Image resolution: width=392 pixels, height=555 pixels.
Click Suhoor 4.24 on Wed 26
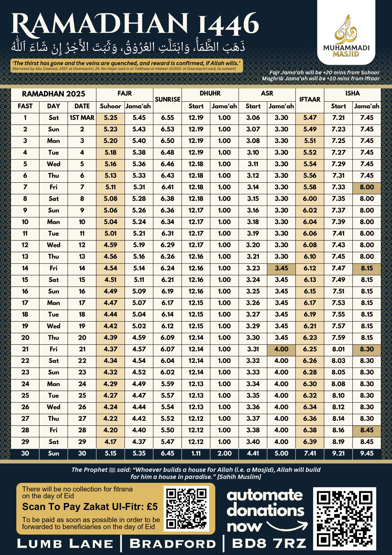tap(111, 407)
